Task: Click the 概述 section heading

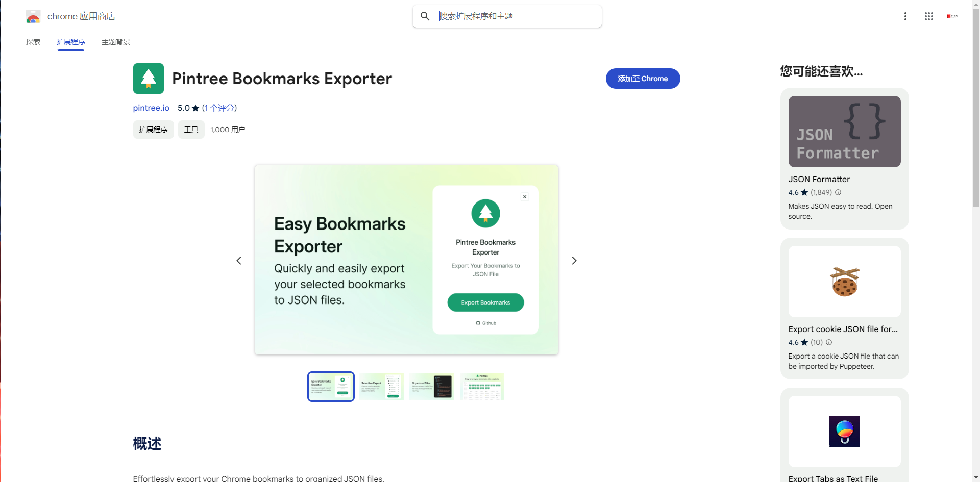Action: pyautogui.click(x=147, y=444)
